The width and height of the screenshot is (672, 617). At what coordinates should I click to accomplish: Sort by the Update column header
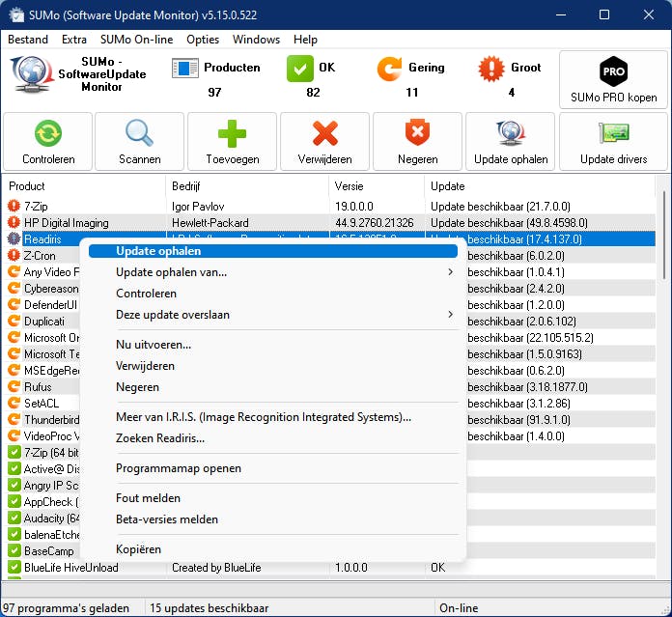540,186
